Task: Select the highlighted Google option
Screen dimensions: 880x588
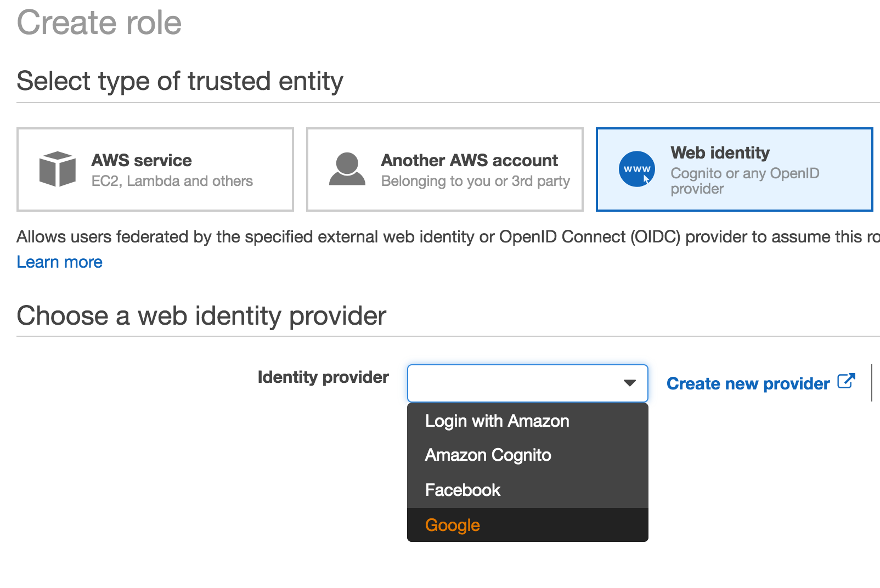Action: [453, 525]
